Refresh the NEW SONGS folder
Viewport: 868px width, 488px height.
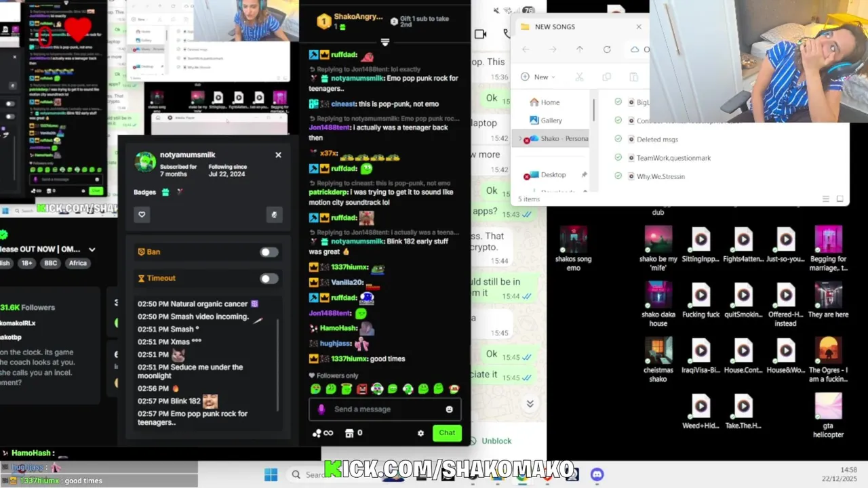coord(607,49)
